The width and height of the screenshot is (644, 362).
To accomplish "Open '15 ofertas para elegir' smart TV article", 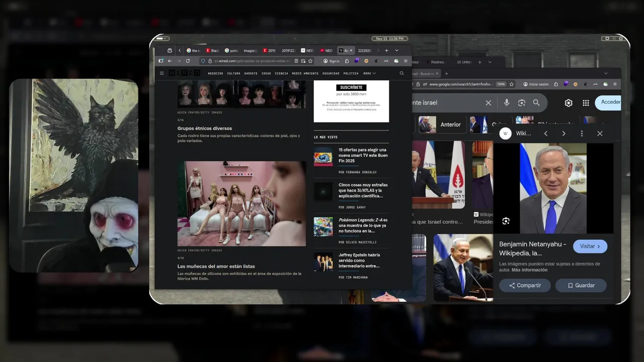I will (363, 155).
